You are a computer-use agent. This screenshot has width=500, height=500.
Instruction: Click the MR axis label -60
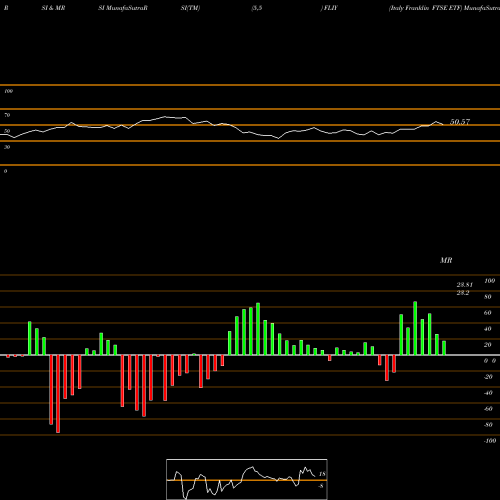[488, 409]
